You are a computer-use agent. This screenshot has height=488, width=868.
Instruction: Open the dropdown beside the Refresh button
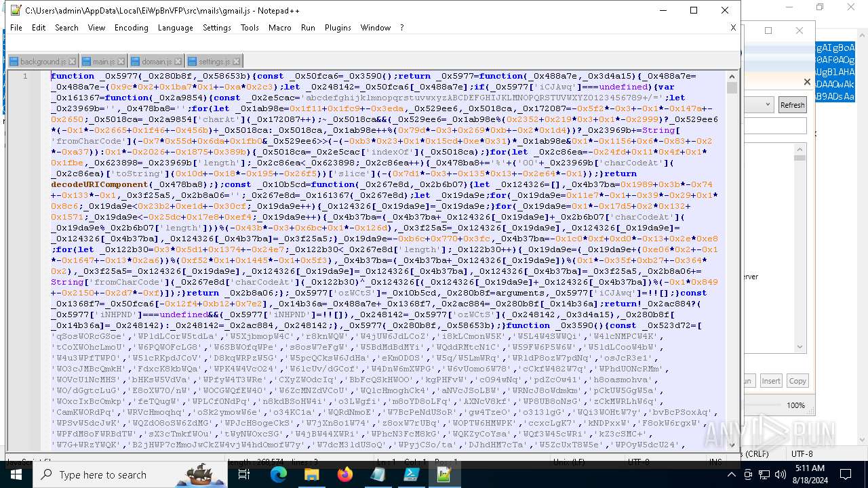[x=768, y=105]
